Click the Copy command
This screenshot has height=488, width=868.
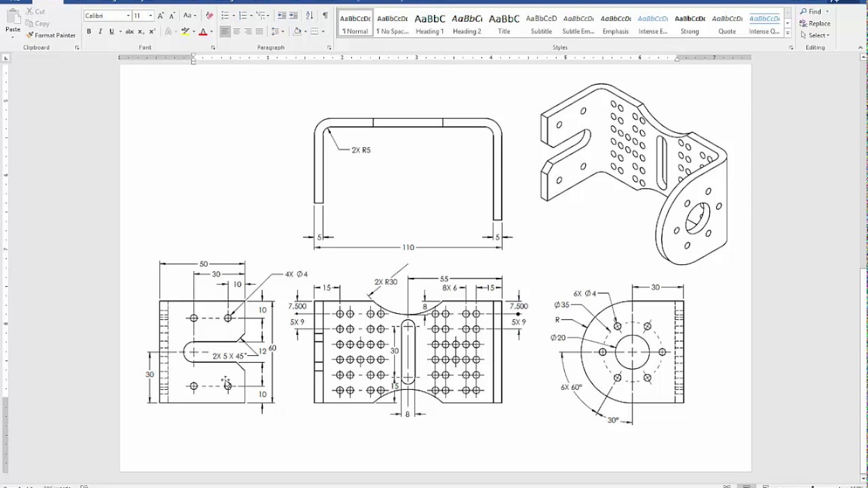click(x=37, y=23)
